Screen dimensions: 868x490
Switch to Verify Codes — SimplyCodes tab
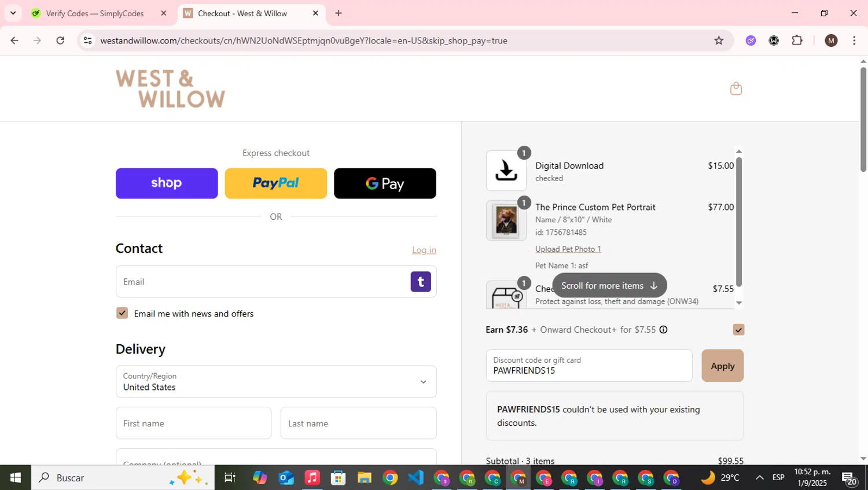click(94, 13)
